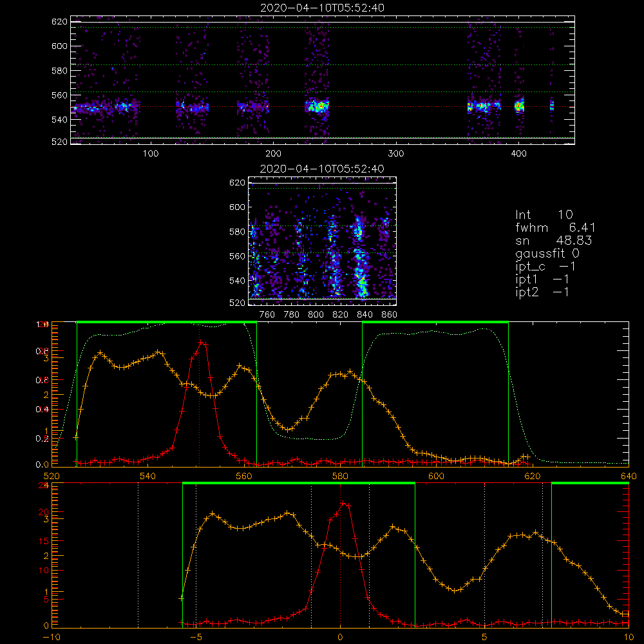
Task: Click x-axis label 840 on middle plot
Action: [x=365, y=315]
